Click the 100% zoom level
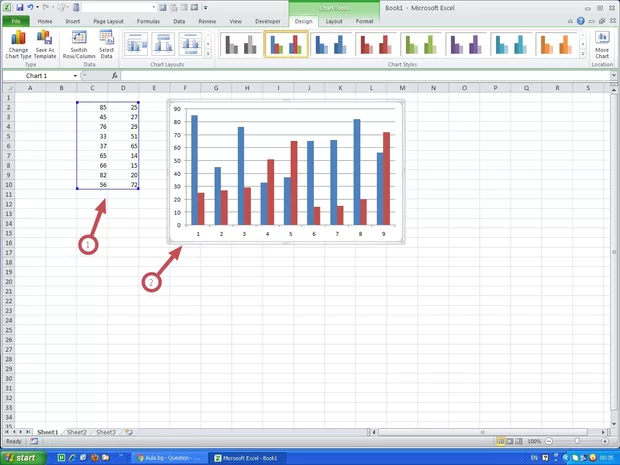The height and width of the screenshot is (465, 620). point(534,441)
